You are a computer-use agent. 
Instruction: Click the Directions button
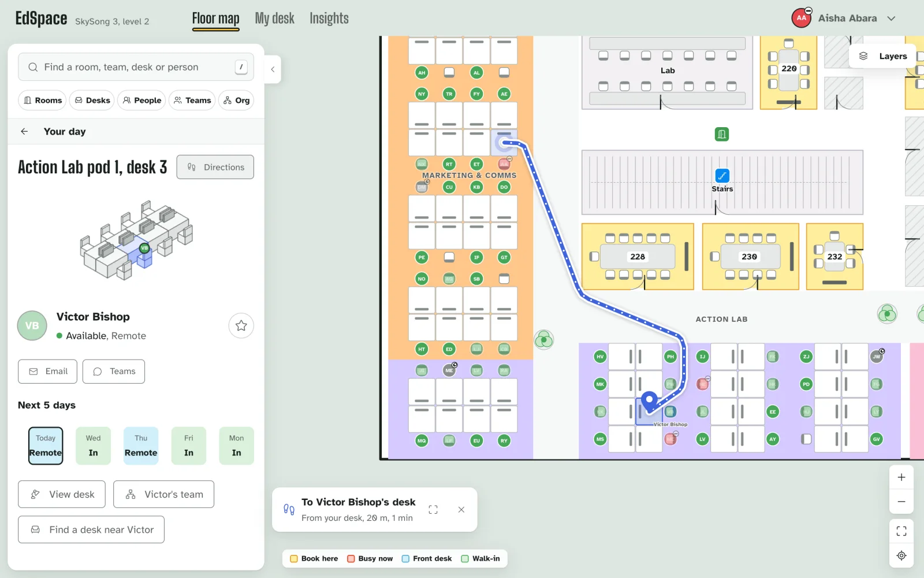tap(215, 167)
